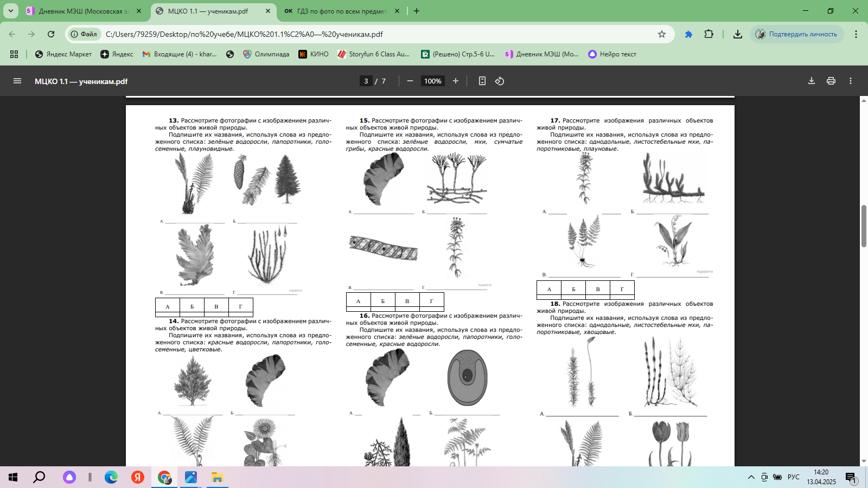Click the fit to page icon

(482, 81)
